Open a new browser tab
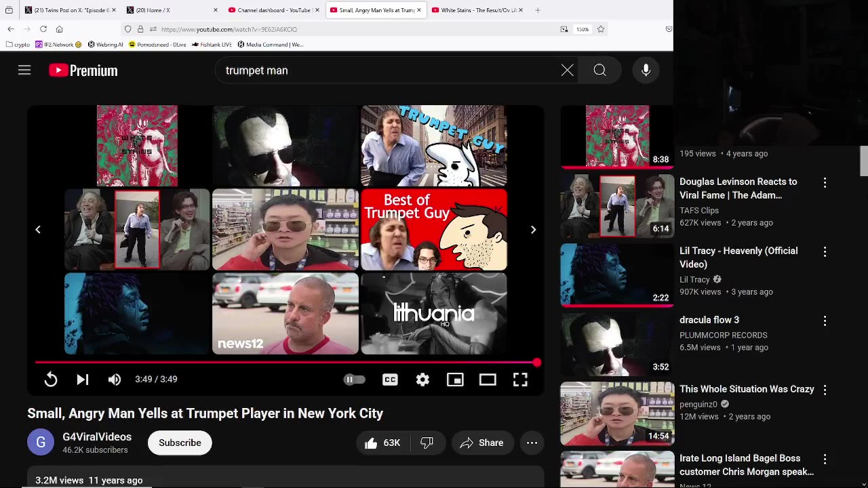The height and width of the screenshot is (488, 868). 538,10
